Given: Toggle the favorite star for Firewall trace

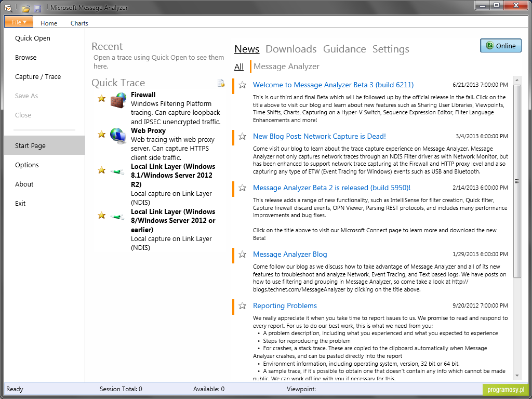Looking at the screenshot, I should click(x=101, y=98).
